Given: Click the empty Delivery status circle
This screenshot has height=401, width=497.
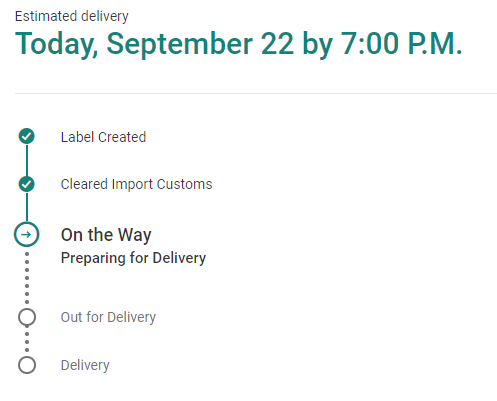Looking at the screenshot, I should pyautogui.click(x=27, y=365).
